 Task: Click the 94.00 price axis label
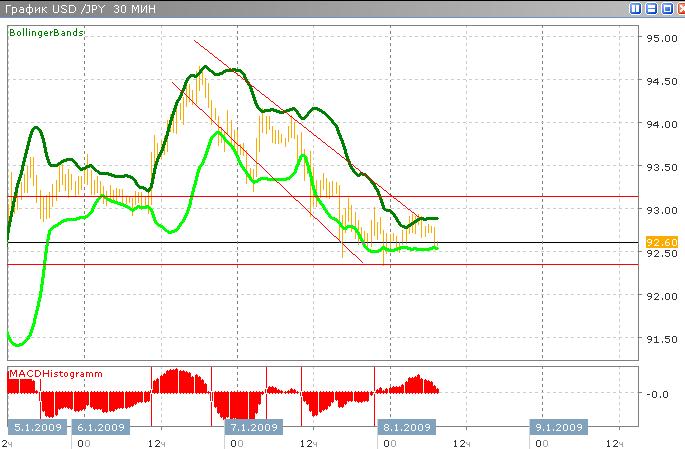point(660,125)
